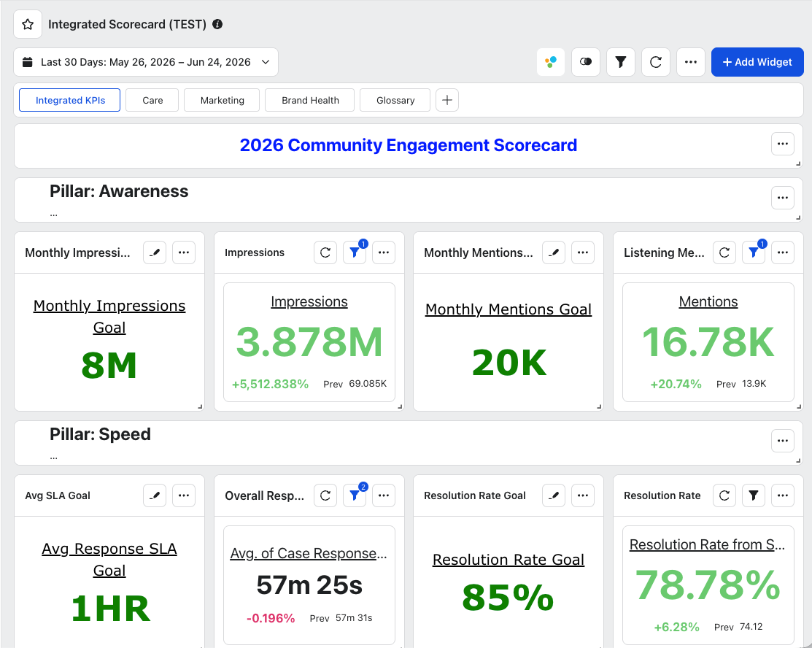Open the Glossary tab
This screenshot has width=812, height=648.
[395, 100]
